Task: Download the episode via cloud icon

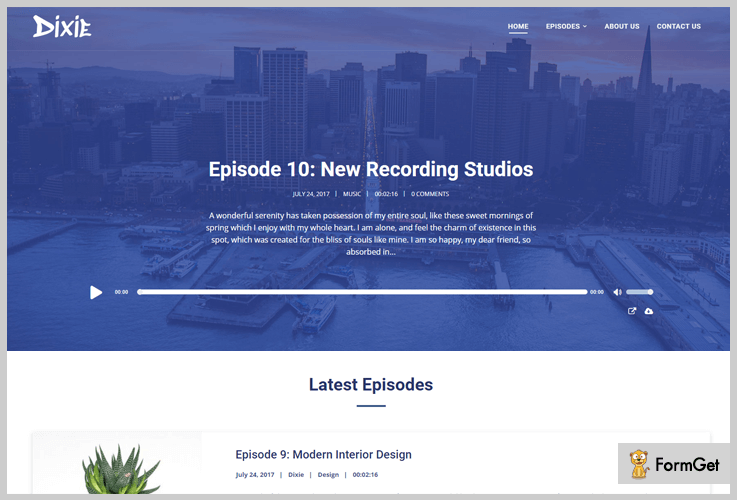Action: point(649,311)
